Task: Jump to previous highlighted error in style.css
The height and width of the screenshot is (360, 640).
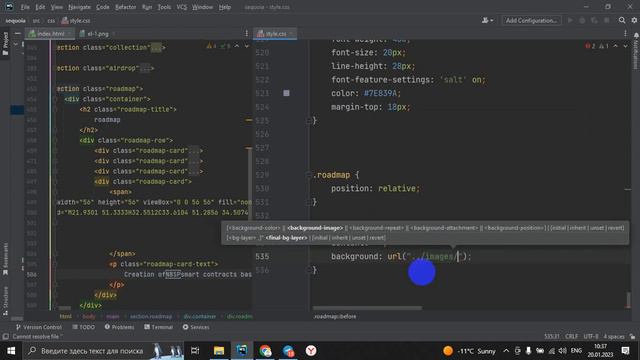Action: tap(616, 46)
